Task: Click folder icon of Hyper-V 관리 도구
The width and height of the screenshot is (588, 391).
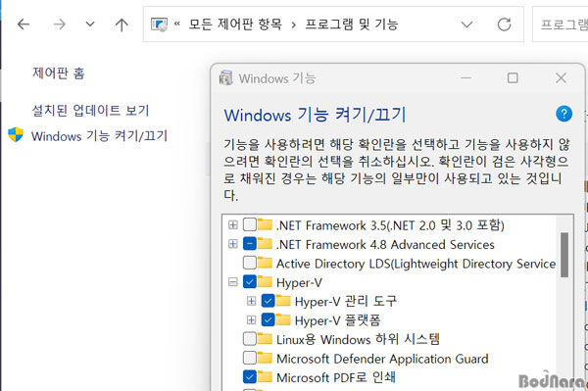Action: coord(283,300)
